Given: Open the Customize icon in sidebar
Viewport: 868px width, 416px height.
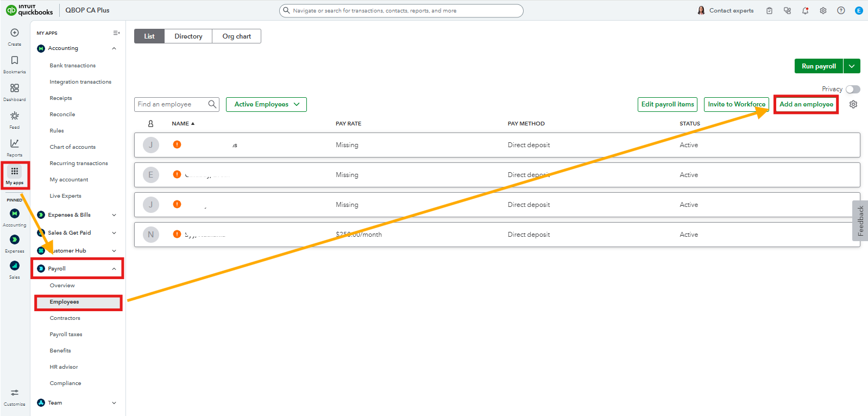Looking at the screenshot, I should pyautogui.click(x=15, y=393).
